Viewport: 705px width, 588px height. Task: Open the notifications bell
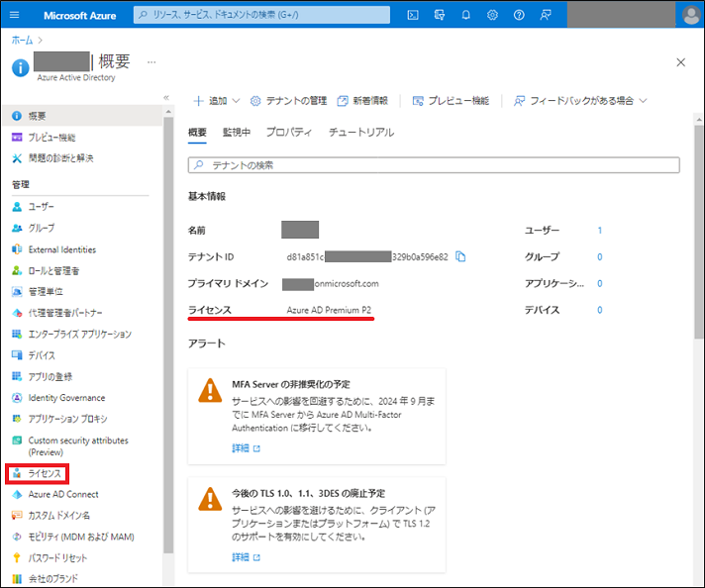point(465,15)
